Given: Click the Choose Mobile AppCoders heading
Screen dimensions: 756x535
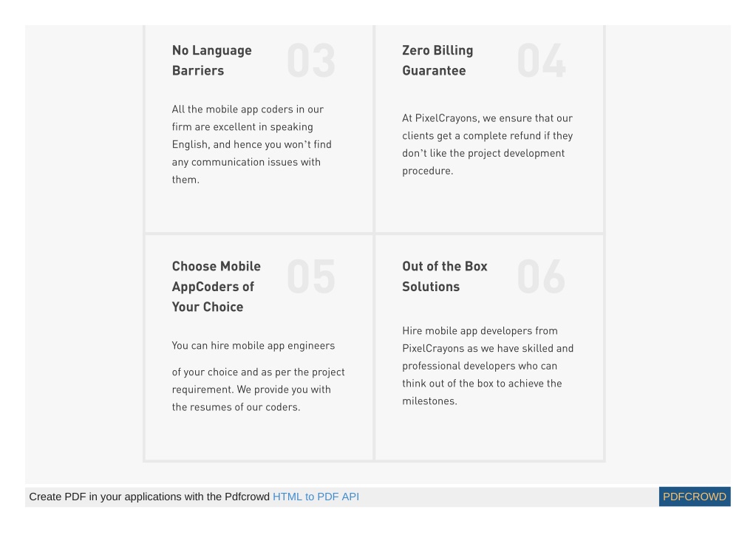Looking at the screenshot, I should 216,286.
